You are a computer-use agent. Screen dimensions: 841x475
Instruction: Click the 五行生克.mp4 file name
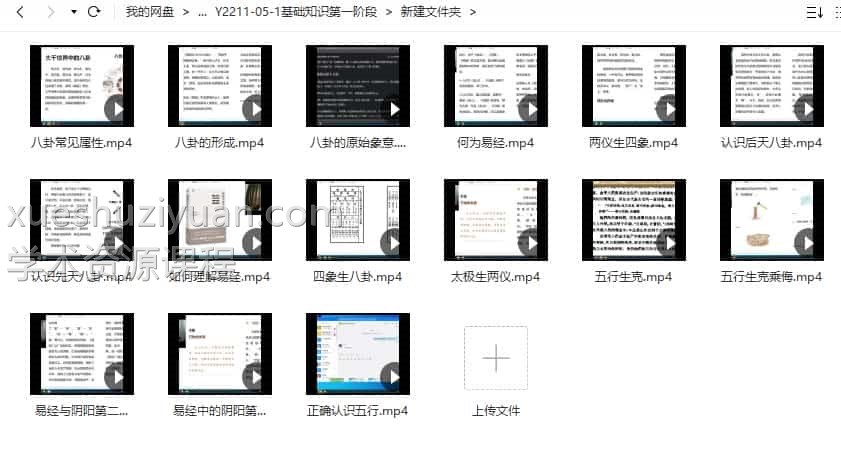(634, 276)
